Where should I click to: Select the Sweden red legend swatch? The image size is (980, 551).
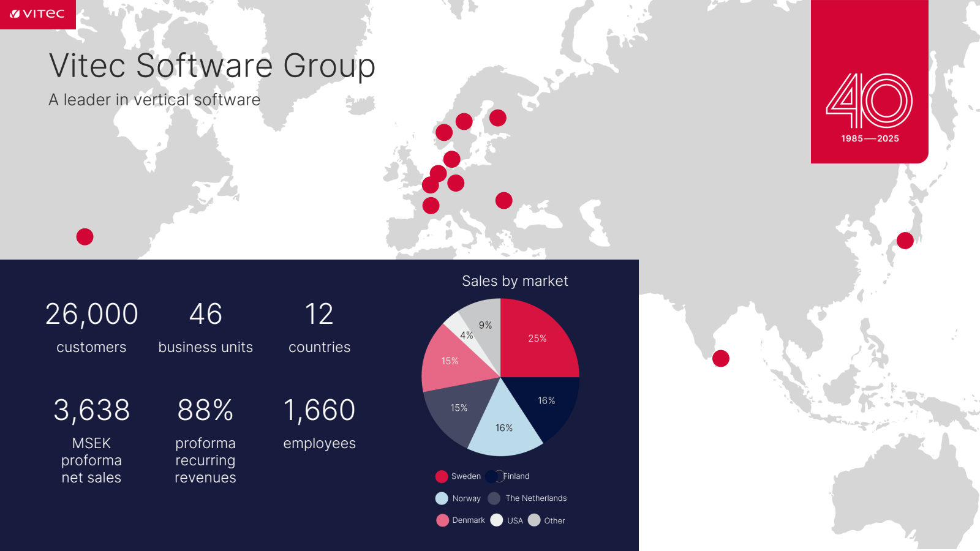pyautogui.click(x=442, y=476)
